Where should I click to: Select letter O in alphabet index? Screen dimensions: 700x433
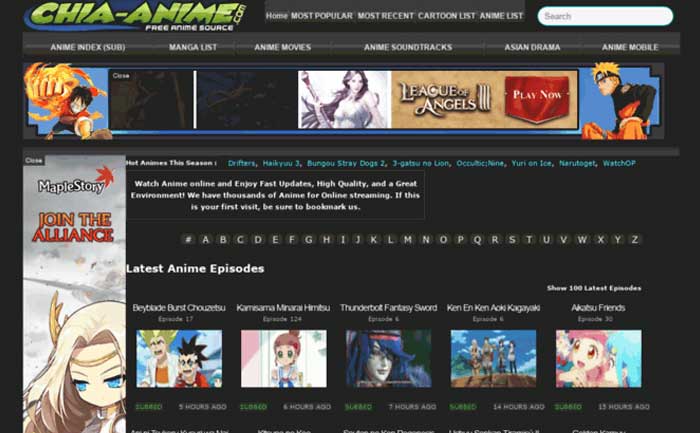443,239
